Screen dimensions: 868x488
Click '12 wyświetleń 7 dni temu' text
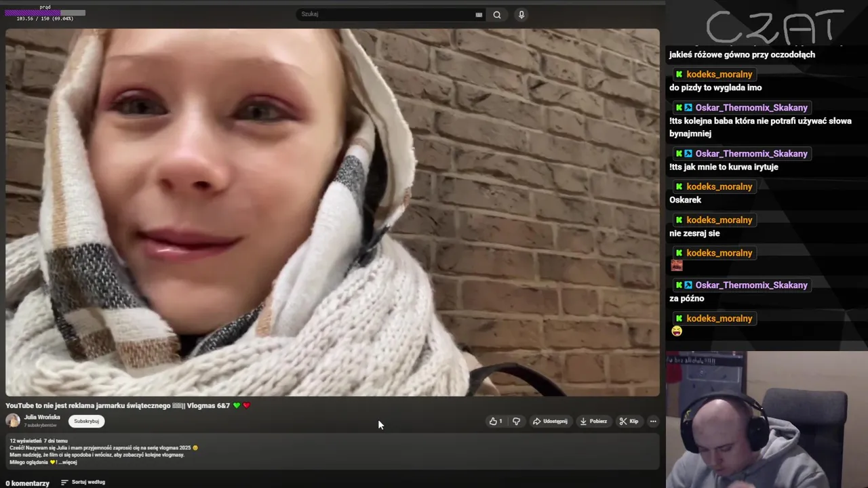click(x=39, y=441)
